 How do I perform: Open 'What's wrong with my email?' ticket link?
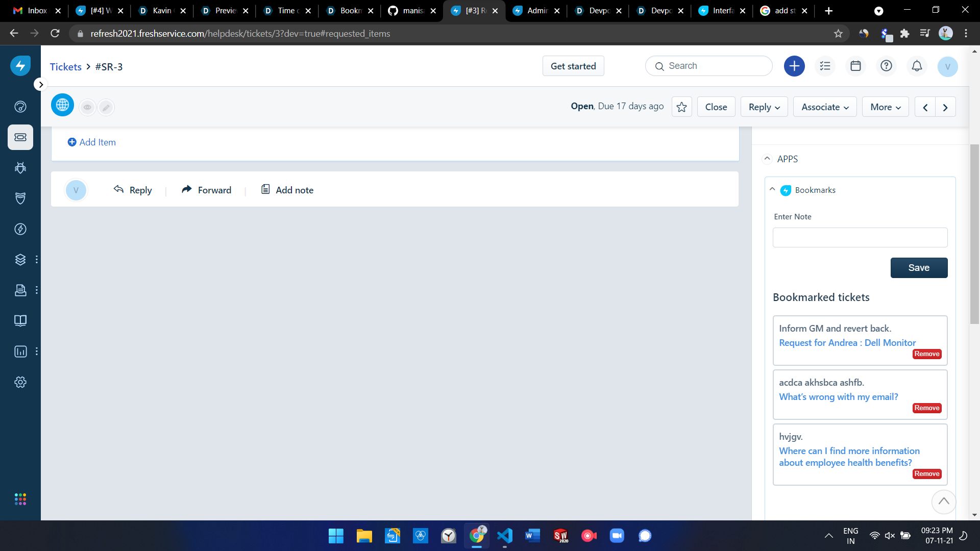[x=838, y=397]
